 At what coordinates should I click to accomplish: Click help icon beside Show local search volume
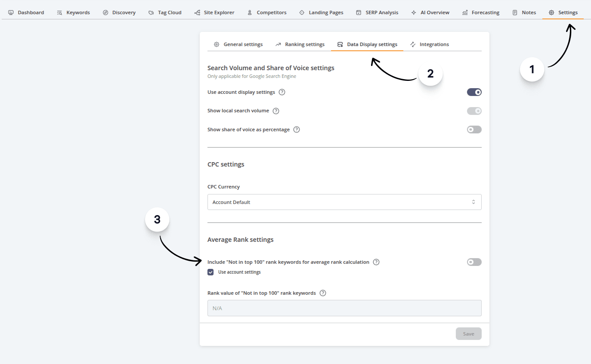pyautogui.click(x=276, y=111)
